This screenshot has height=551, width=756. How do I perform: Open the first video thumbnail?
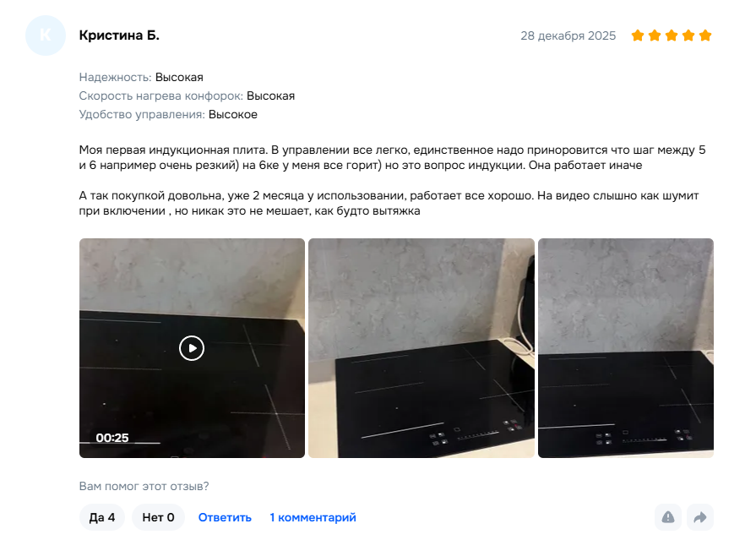tap(192, 348)
